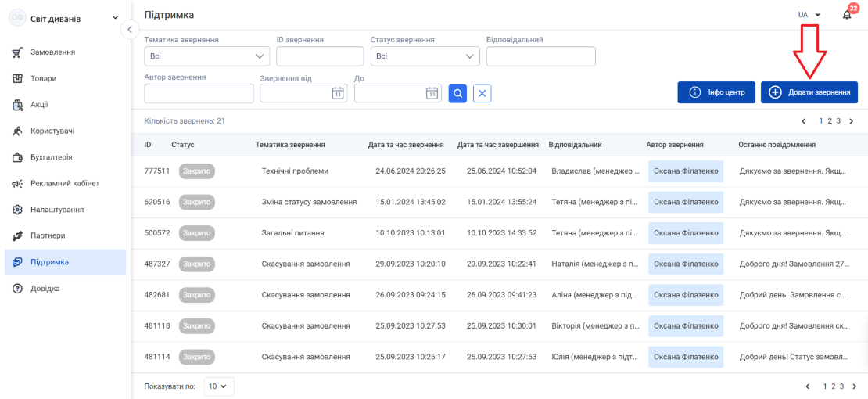Click ticket ID 482681

coord(157,296)
